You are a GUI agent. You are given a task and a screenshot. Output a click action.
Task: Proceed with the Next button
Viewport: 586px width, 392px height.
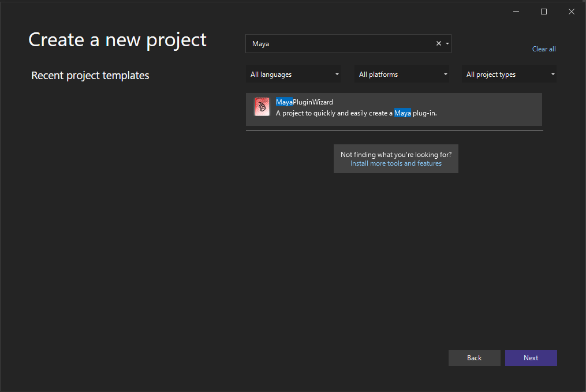tap(531, 358)
